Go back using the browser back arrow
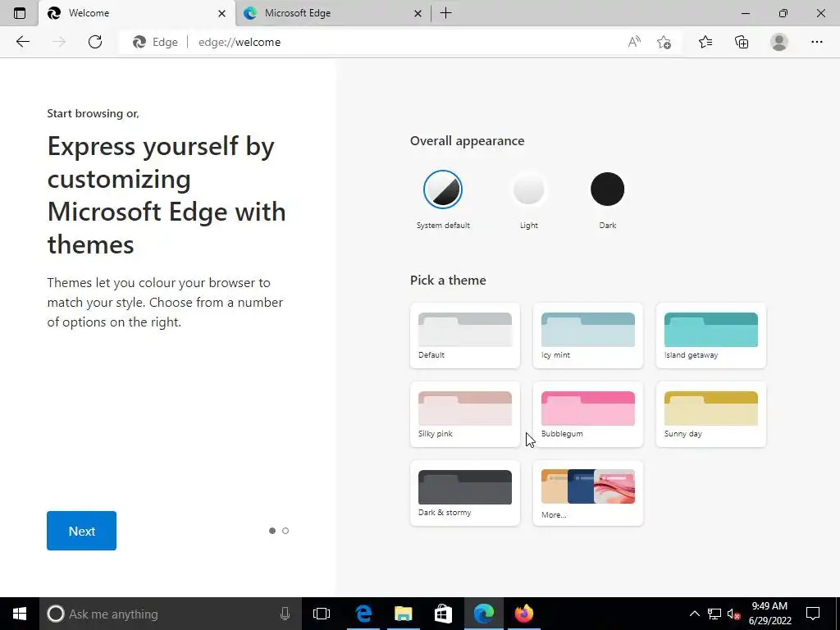This screenshot has height=630, width=840. (22, 42)
